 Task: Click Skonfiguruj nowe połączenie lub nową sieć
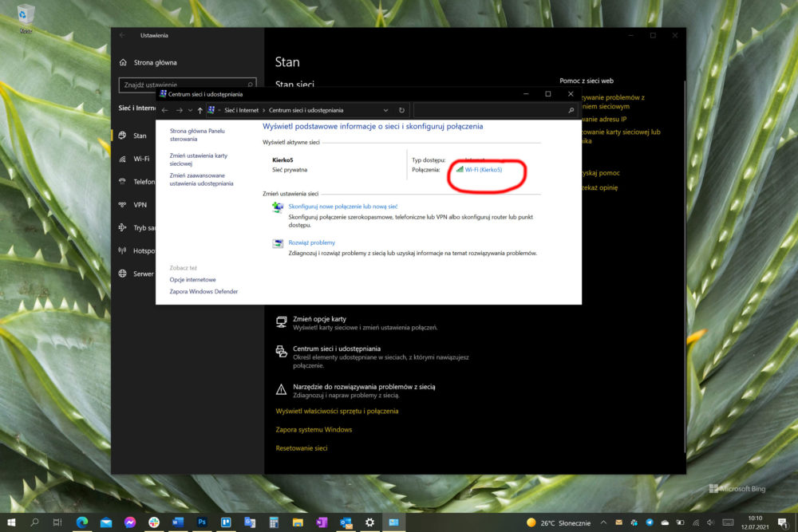342,207
